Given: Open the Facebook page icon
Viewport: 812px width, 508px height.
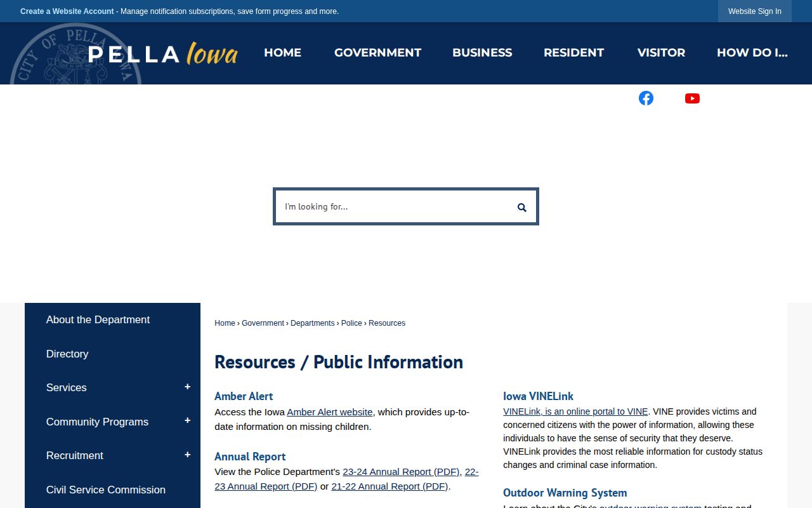Looking at the screenshot, I should 646,98.
